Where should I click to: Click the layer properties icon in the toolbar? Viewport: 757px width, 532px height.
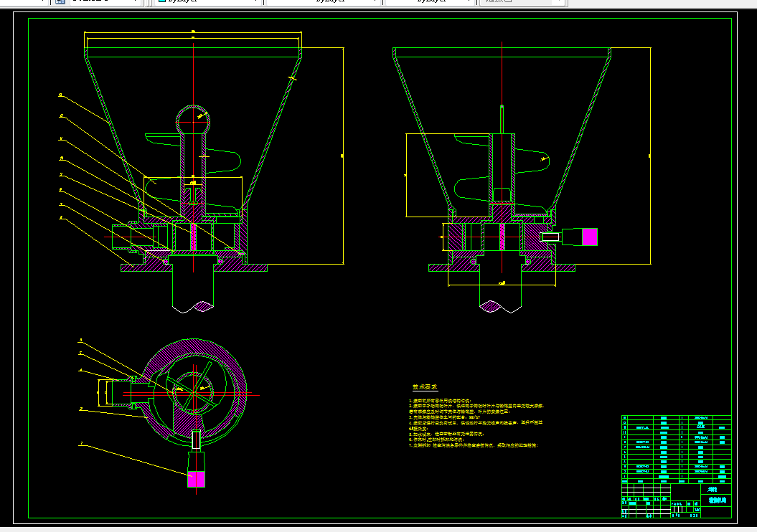coord(60,1)
